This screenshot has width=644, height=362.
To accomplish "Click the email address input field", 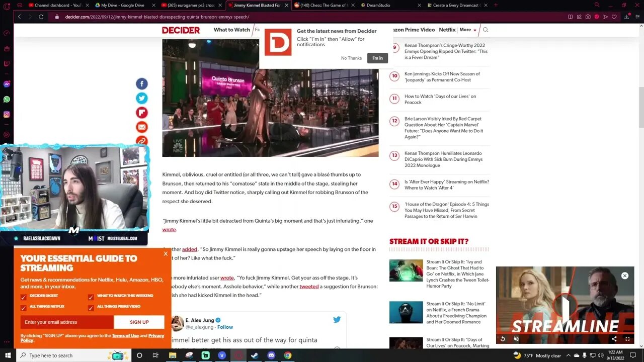I will (67, 322).
